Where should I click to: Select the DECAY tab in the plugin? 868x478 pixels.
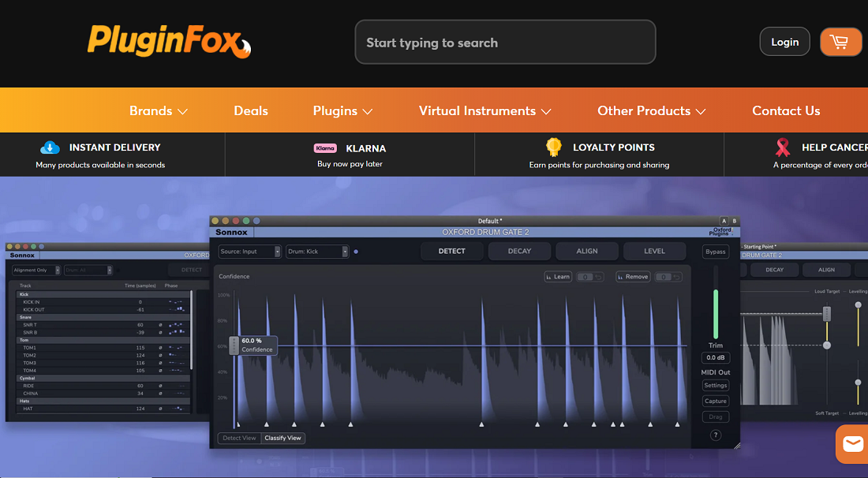pos(519,252)
